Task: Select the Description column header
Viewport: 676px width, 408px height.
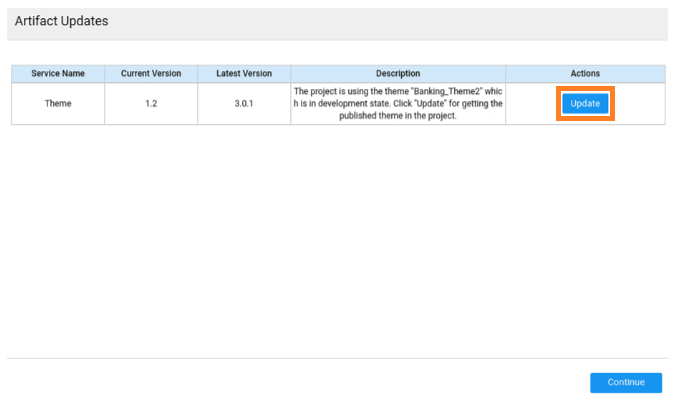Action: (398, 74)
